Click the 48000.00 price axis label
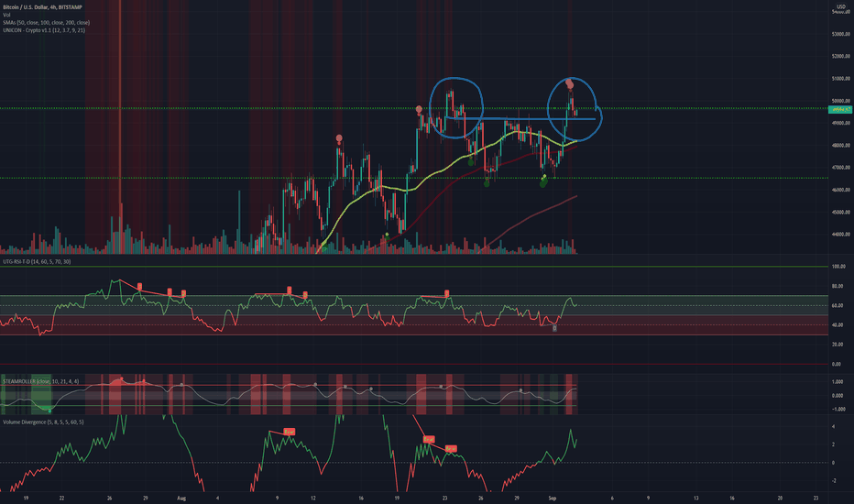 [840, 146]
